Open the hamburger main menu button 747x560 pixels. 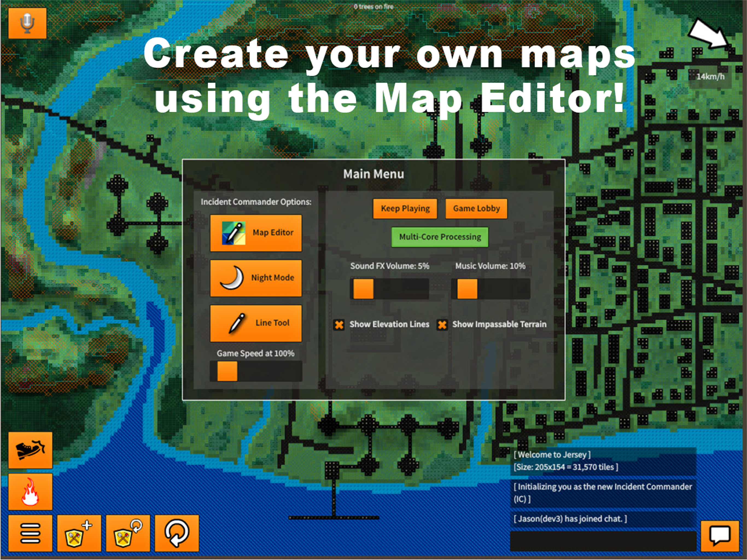(x=30, y=533)
